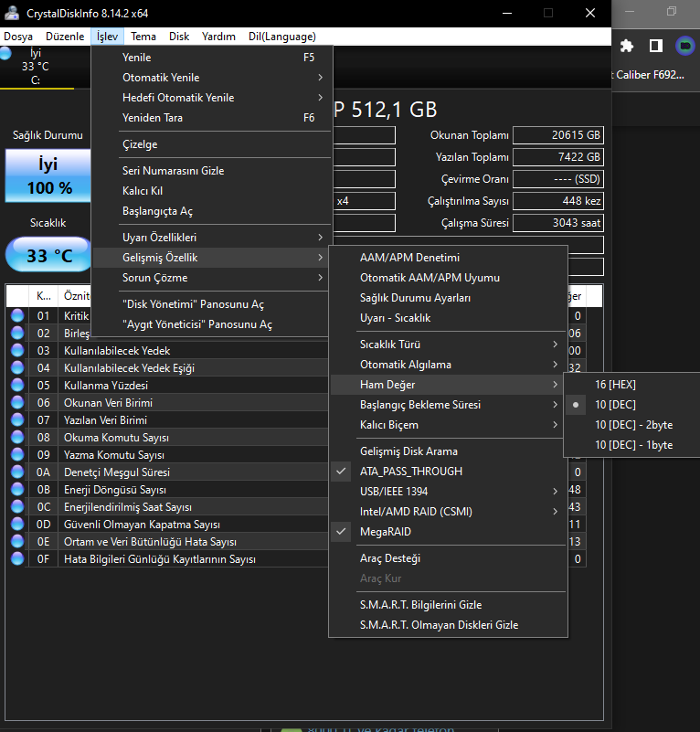Image resolution: width=700 pixels, height=732 pixels.
Task: Choose 10 [DEC] - 1byte format
Action: click(631, 445)
